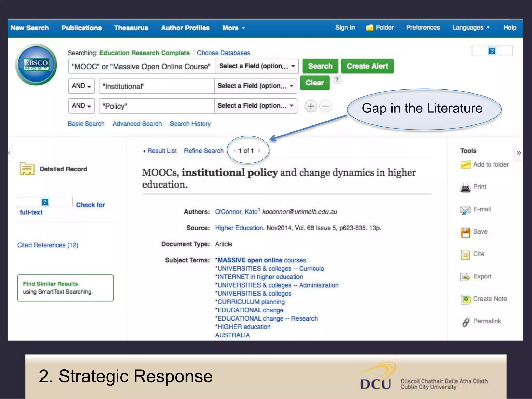
Task: Open Help in top bar
Action: point(510,28)
